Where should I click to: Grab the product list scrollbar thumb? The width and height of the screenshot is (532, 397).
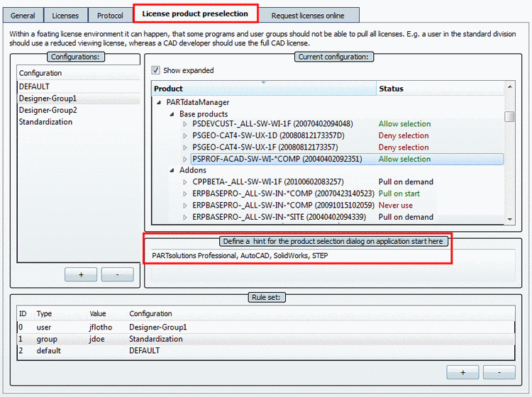[x=509, y=116]
